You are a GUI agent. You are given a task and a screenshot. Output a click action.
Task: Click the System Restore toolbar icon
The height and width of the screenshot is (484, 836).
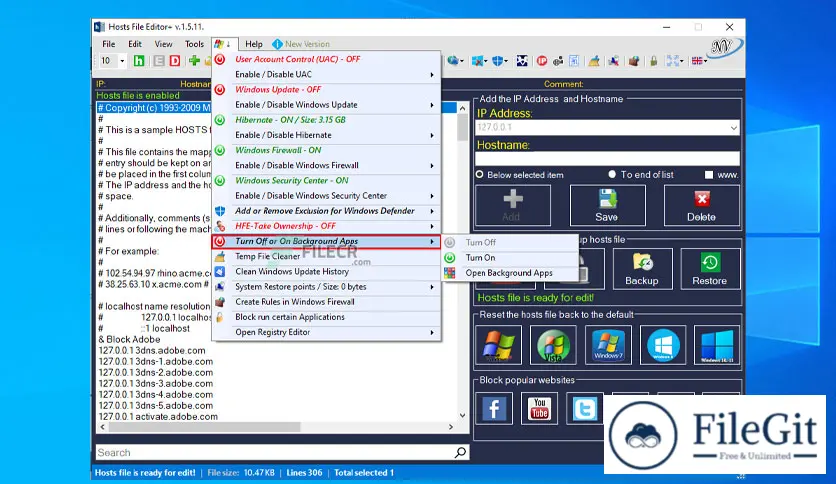(614, 61)
